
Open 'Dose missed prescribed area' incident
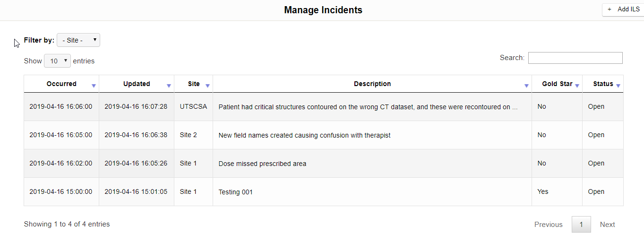[x=262, y=164]
